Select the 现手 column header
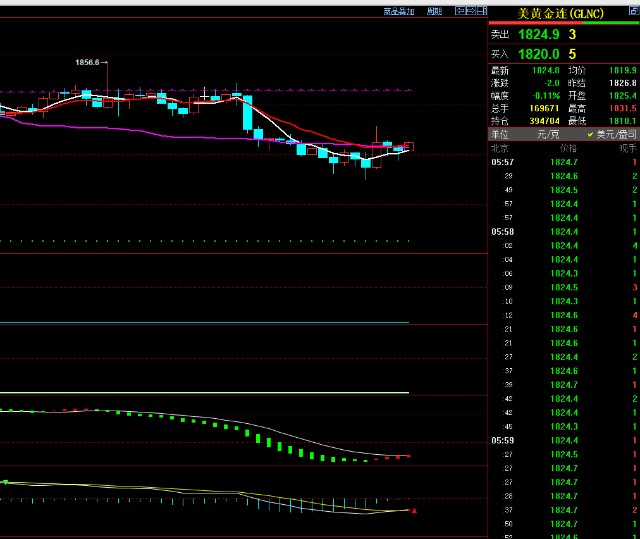 point(627,147)
